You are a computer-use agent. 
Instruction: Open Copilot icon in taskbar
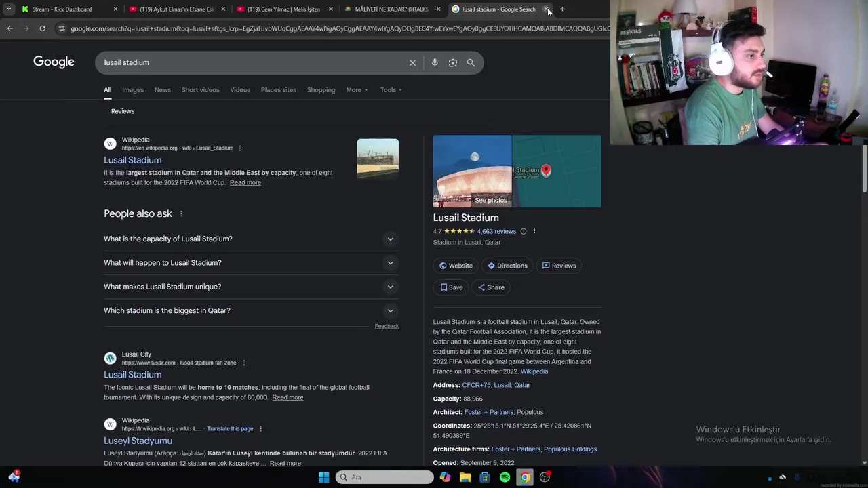pyautogui.click(x=445, y=477)
